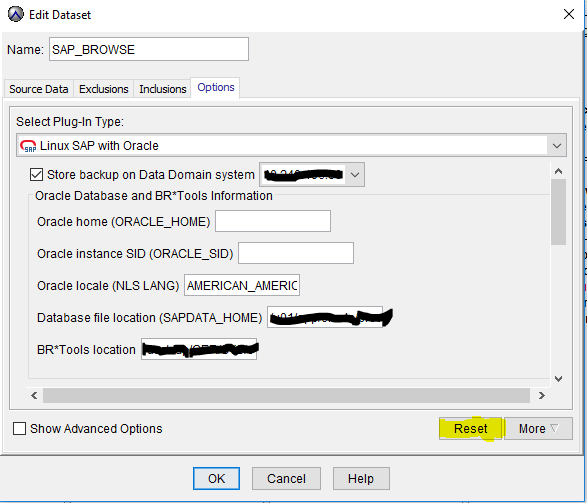Click the 'Oracle Database and BR*Tools Information' label
The image size is (587, 503).
154,196
